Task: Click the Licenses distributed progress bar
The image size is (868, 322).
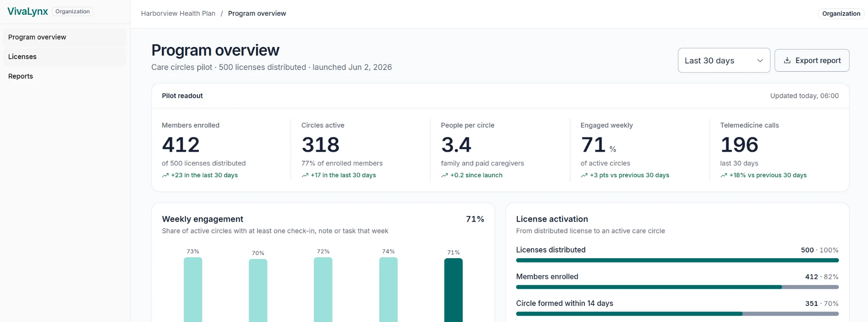Action: pos(677,260)
